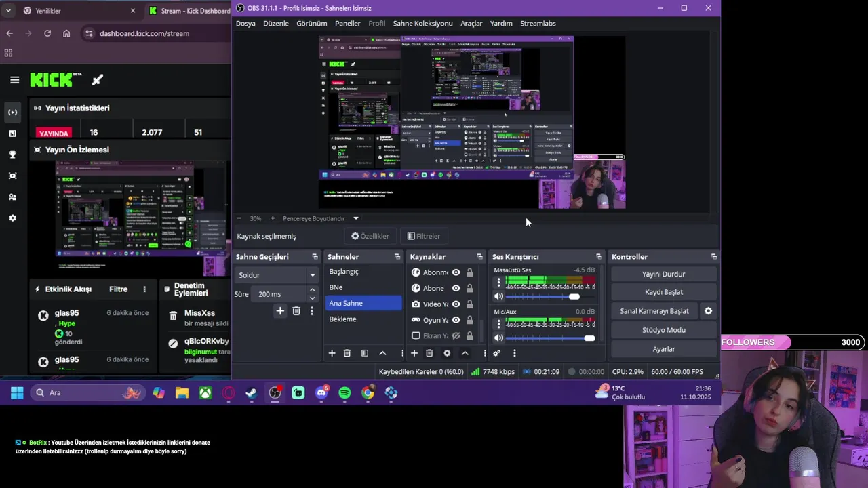Open the browser apps grid icon

click(8, 53)
